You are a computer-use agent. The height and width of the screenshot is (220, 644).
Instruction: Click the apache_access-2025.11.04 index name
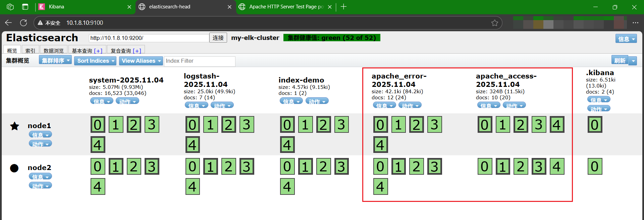(x=506, y=80)
